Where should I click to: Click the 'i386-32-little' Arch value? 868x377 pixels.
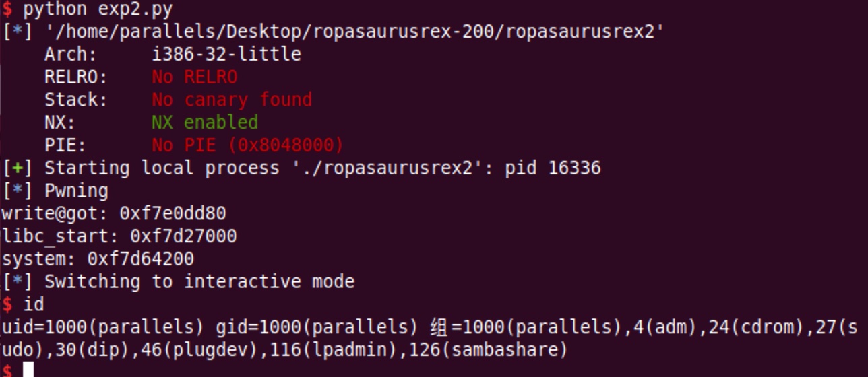pos(226,55)
